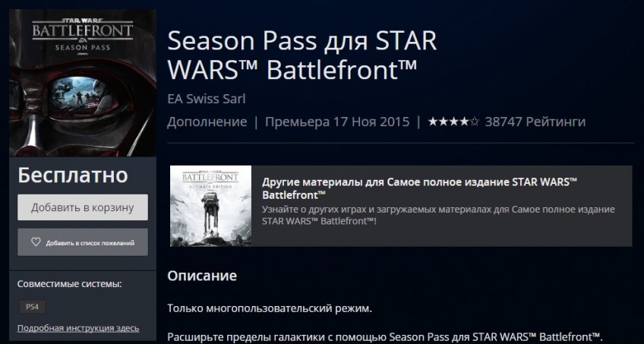Click the Описание section heading
Screen dimensions: 644x344
[202, 276]
